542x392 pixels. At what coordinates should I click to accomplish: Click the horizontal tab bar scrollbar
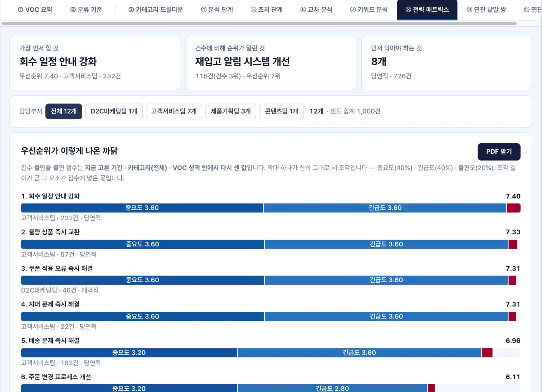coord(259,24)
